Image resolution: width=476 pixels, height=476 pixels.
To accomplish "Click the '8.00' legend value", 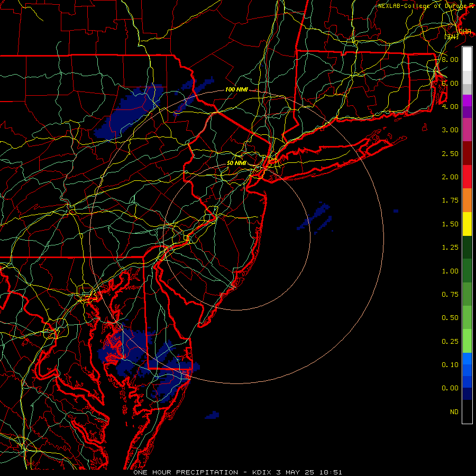I will pyautogui.click(x=450, y=59).
